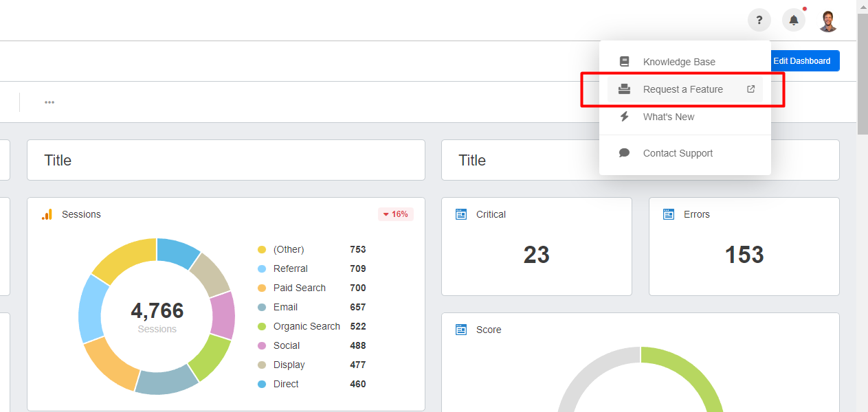
Task: Click the Errors widget icon
Action: click(x=669, y=214)
